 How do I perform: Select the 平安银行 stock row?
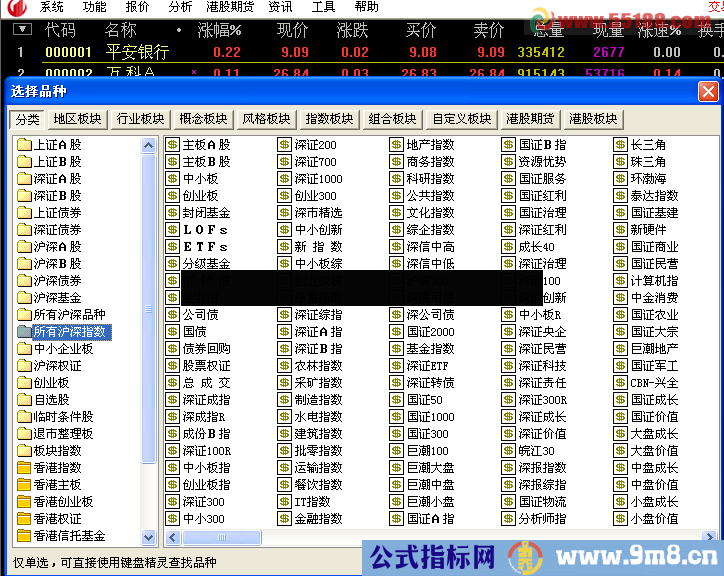pyautogui.click(x=362, y=52)
